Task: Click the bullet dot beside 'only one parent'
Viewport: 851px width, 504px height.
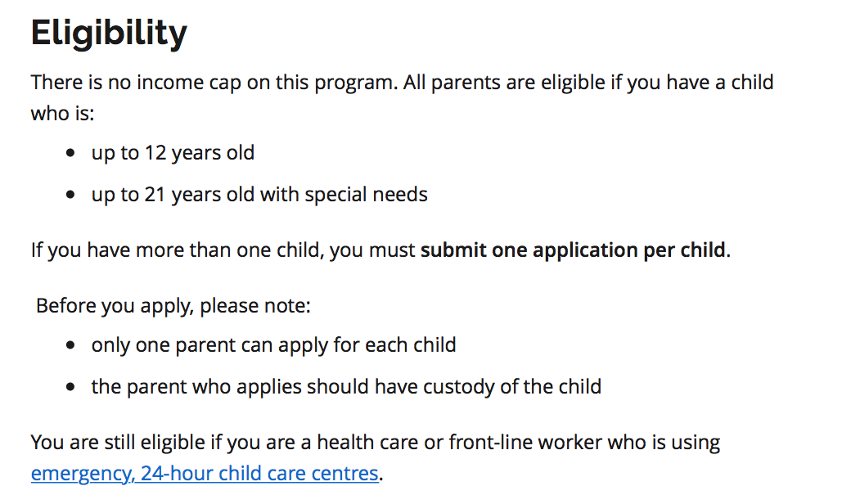Action: (70, 345)
